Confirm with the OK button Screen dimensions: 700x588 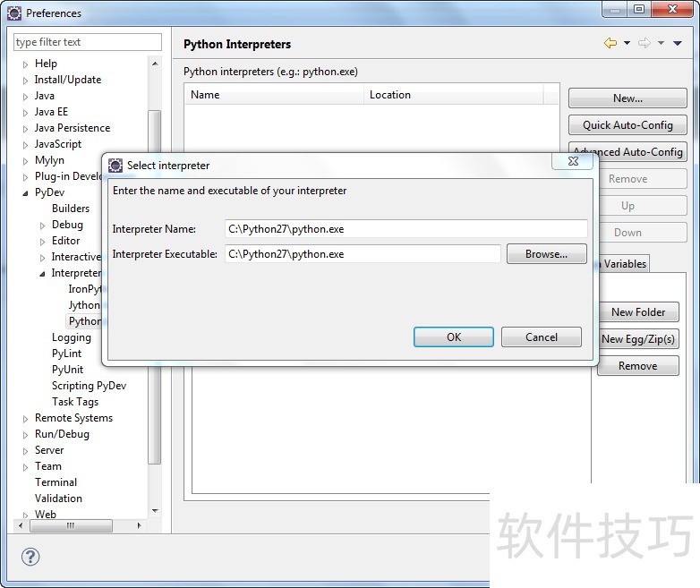pos(453,337)
